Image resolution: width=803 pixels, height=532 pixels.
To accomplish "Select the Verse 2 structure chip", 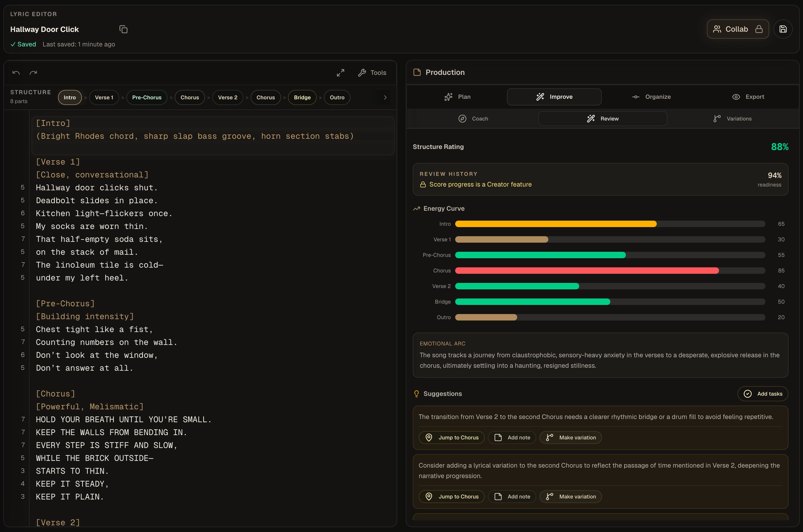I will coord(228,97).
